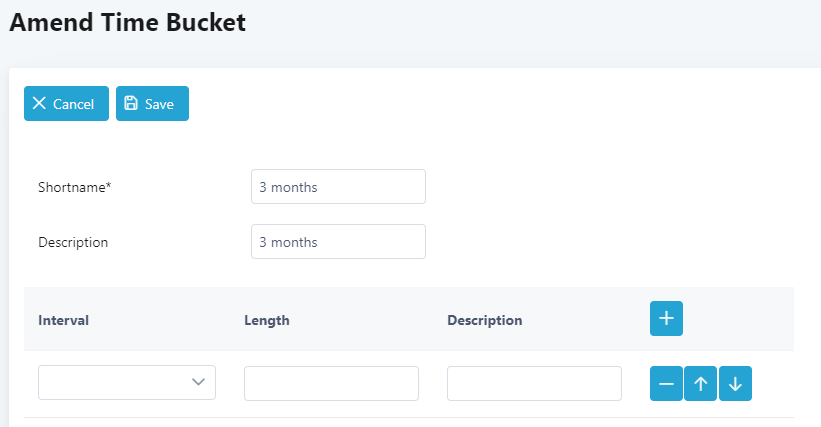Click the Description column header in table
This screenshot has width=821, height=427.
(484, 320)
